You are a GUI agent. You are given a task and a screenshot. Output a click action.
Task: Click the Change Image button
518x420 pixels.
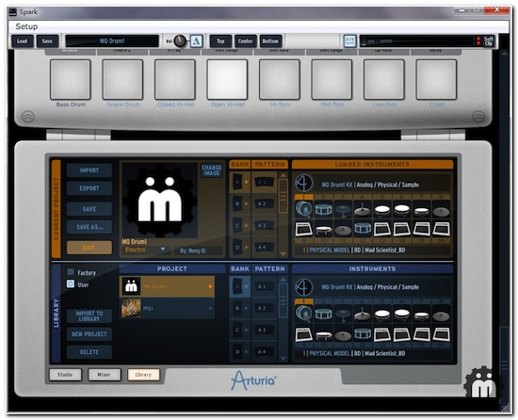click(x=211, y=170)
